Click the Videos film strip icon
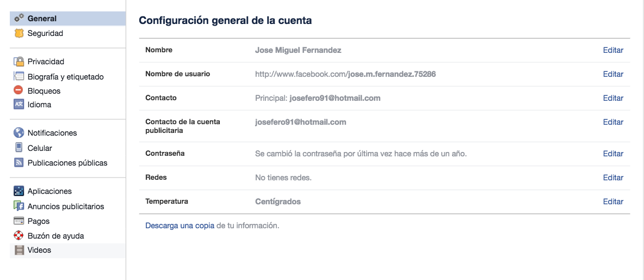 click(x=19, y=249)
